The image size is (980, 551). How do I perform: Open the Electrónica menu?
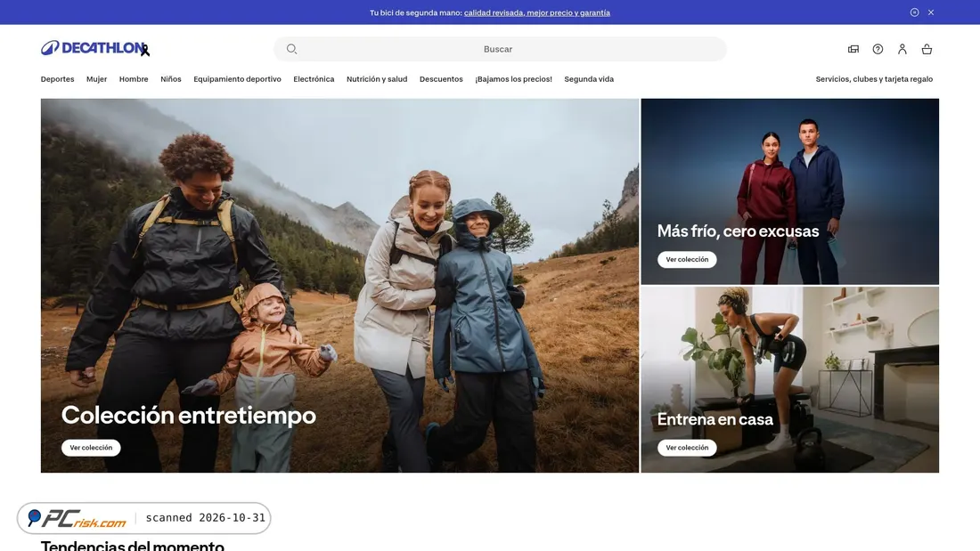314,79
